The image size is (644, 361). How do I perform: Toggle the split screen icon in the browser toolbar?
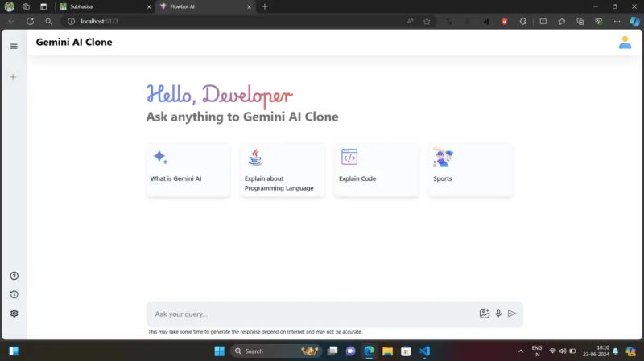click(543, 22)
